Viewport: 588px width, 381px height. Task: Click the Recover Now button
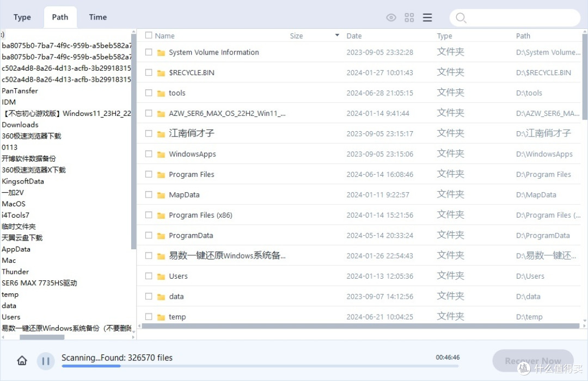point(533,361)
